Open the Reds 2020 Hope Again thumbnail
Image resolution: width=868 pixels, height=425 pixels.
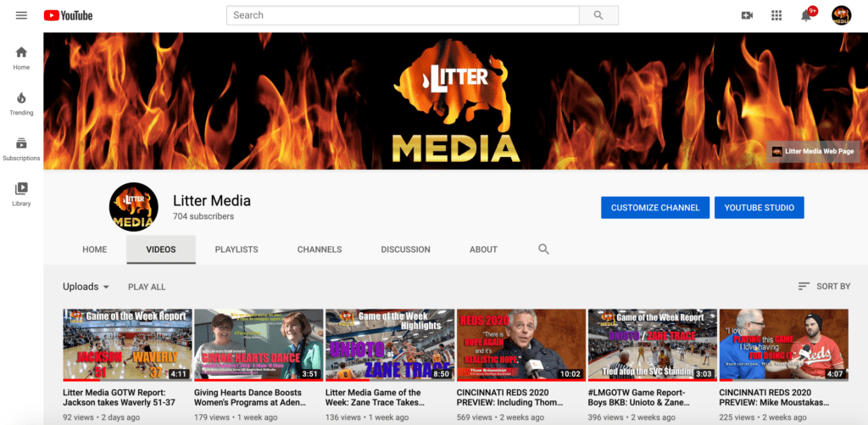pos(521,344)
